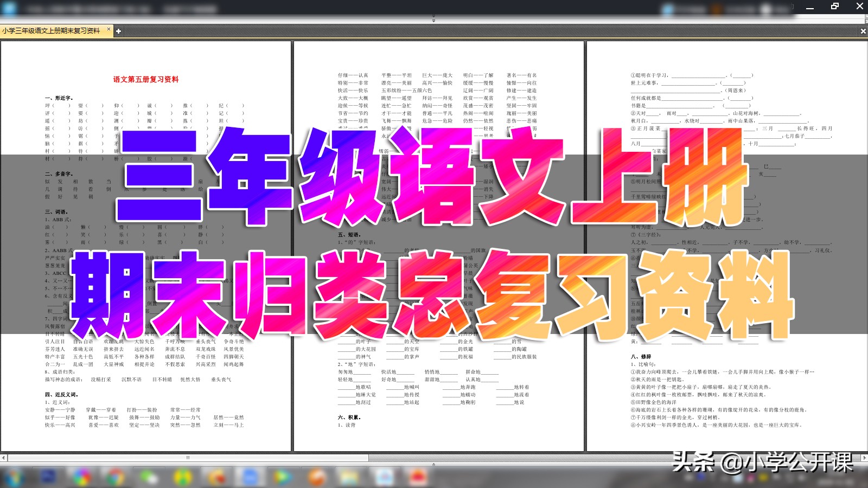Click the horizontal scrollbar thumb

tap(188, 458)
